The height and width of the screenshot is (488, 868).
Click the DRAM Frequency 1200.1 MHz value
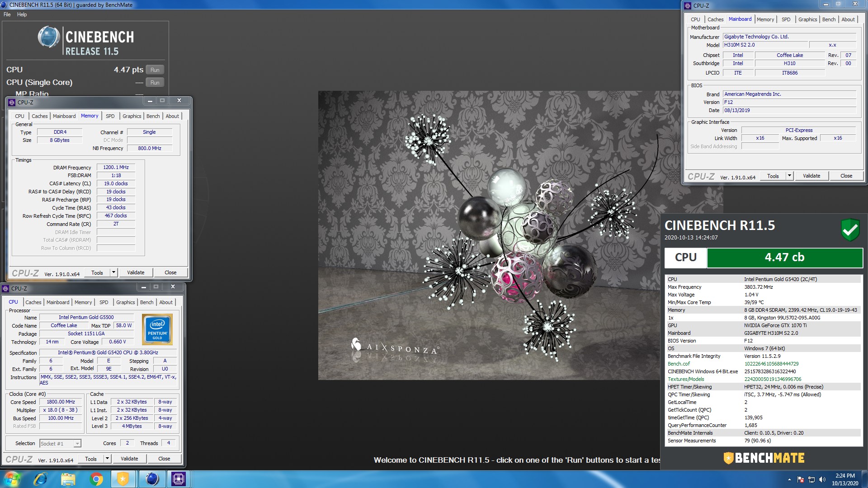(116, 168)
